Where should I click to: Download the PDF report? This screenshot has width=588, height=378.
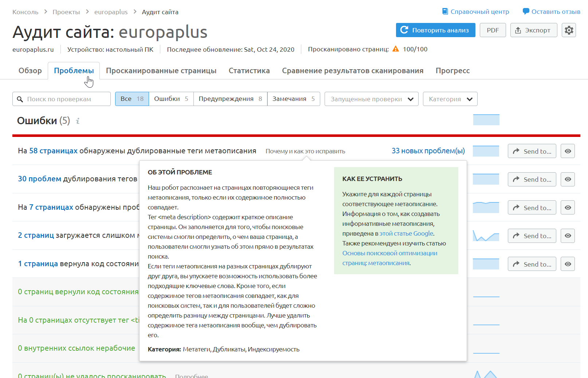point(493,30)
